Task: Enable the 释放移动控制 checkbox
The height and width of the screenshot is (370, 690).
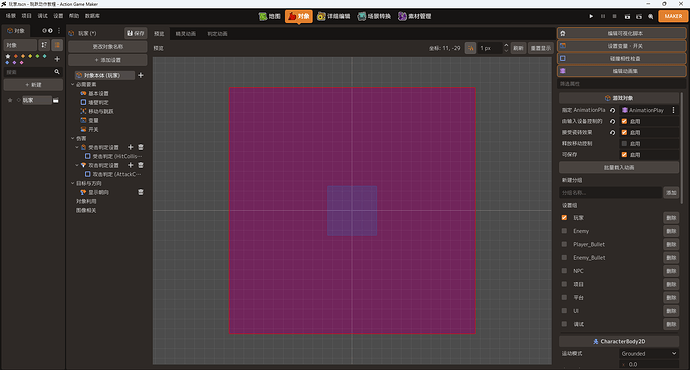Action: pyautogui.click(x=624, y=143)
